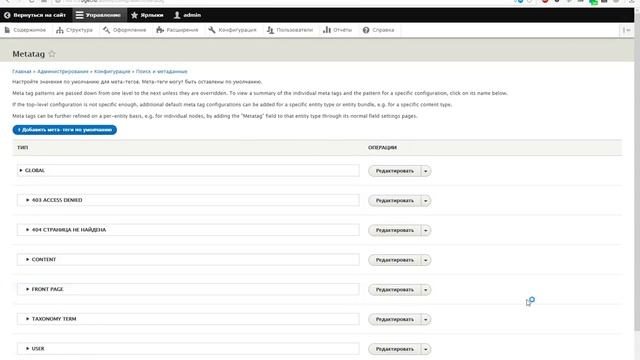Expand the GLOBAL metatag details

[188, 170]
